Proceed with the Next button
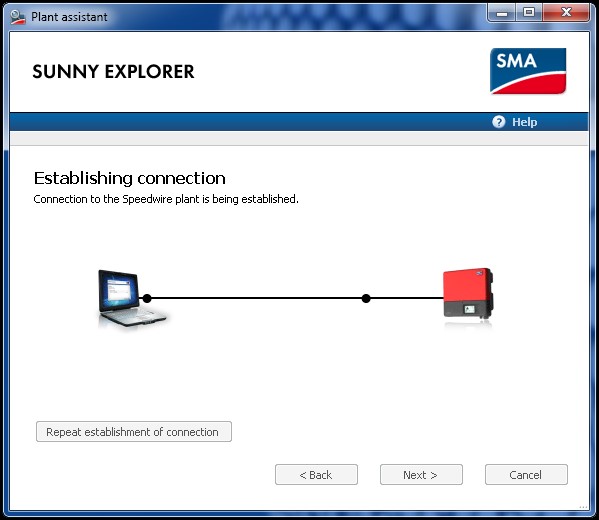The image size is (599, 520). coord(421,475)
